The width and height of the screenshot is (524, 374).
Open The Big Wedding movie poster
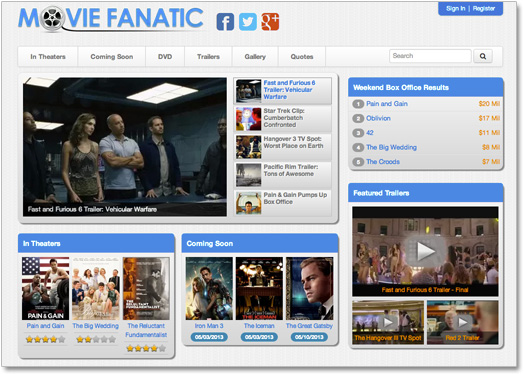click(96, 288)
